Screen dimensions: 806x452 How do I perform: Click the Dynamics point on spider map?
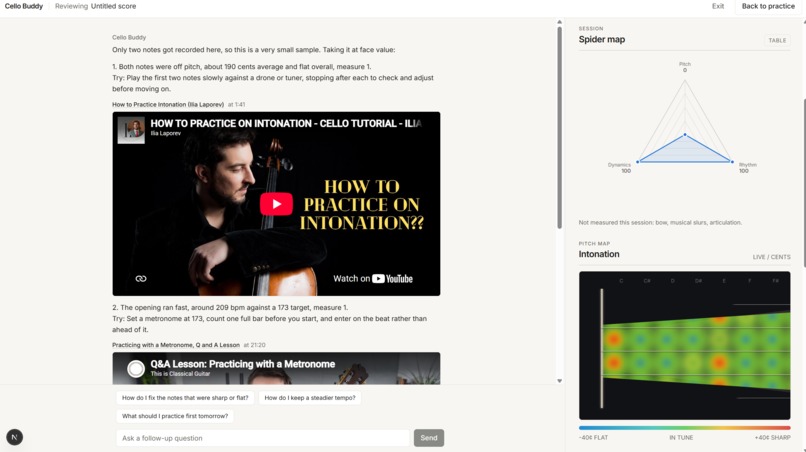(x=638, y=162)
